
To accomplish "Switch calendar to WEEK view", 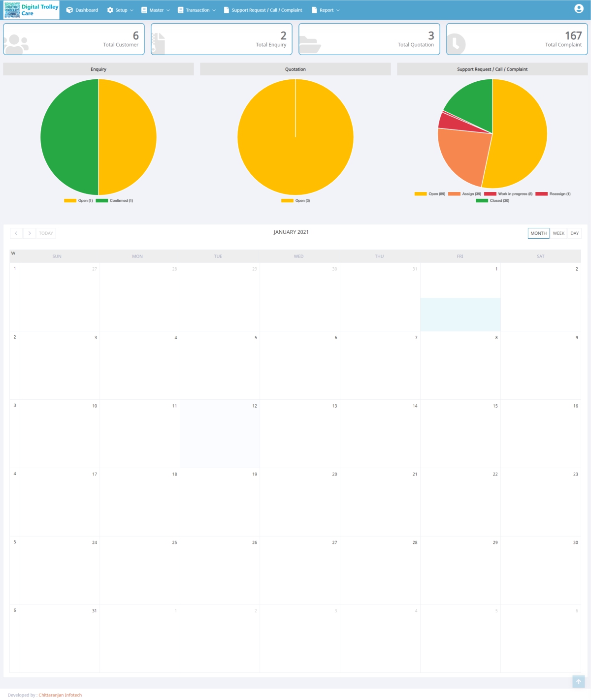I will point(558,233).
